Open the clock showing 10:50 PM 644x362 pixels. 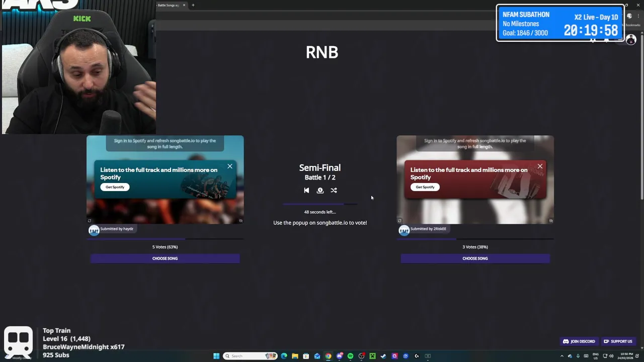click(x=625, y=356)
